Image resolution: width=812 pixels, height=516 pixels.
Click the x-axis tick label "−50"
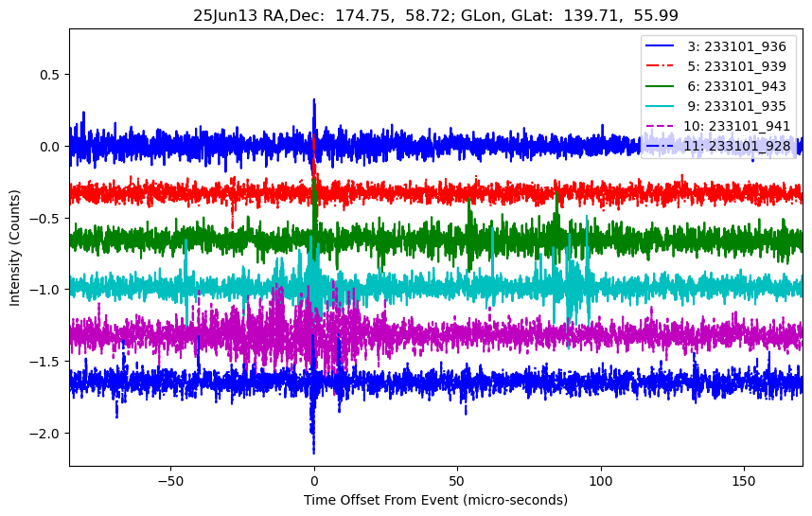tap(171, 481)
